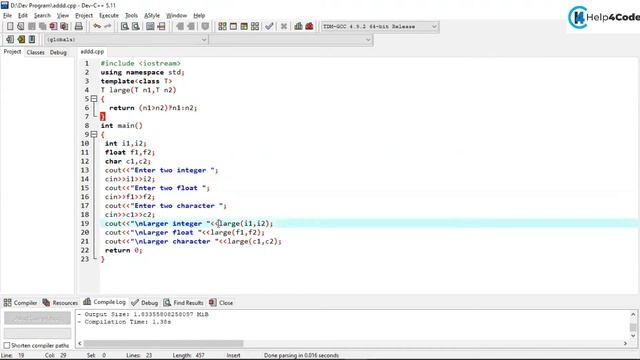Open the (globals) scope dropdown
Screen dimensions: 640x360
tap(127, 40)
